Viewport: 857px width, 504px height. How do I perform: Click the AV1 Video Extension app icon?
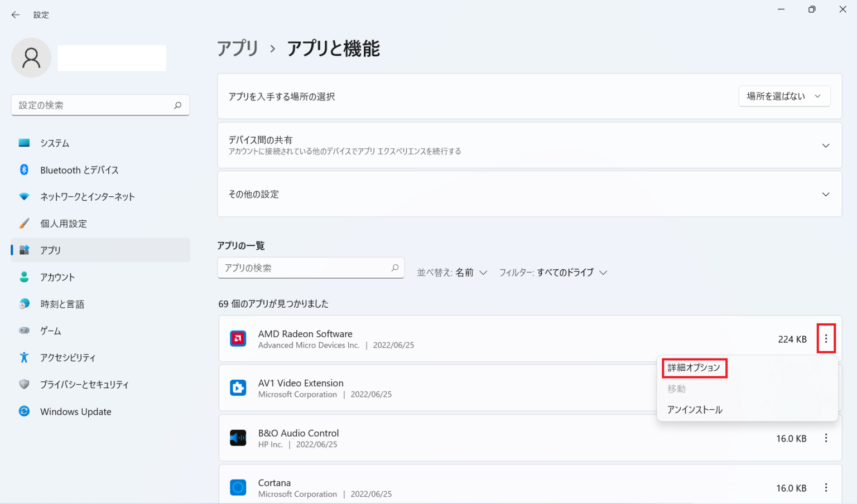coord(238,388)
